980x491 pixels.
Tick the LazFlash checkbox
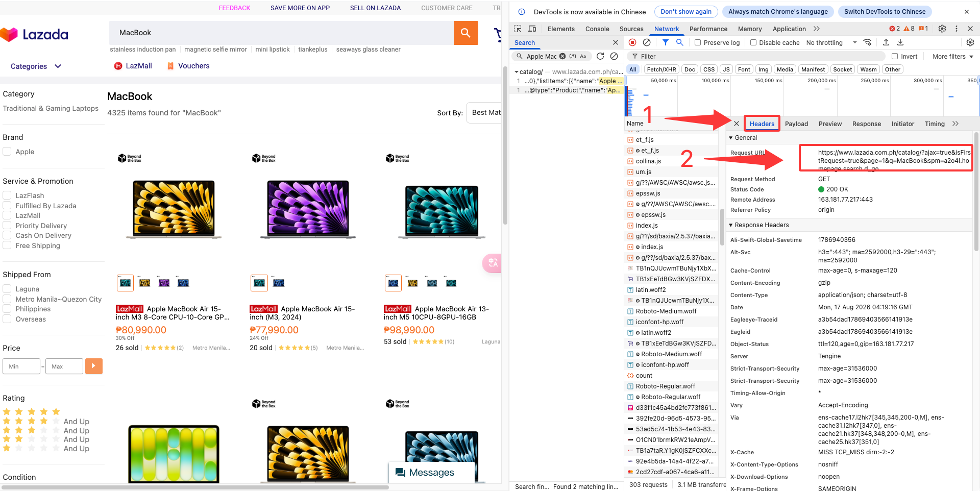pos(7,195)
